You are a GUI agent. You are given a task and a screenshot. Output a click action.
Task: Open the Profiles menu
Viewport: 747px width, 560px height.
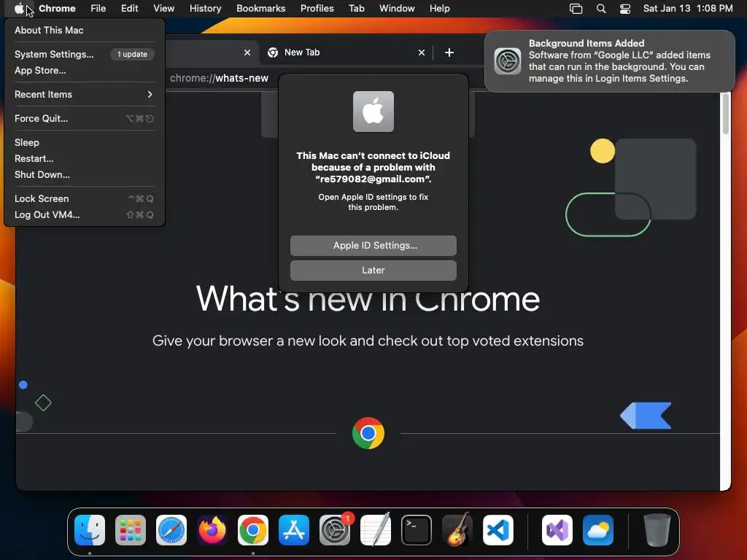click(x=317, y=9)
